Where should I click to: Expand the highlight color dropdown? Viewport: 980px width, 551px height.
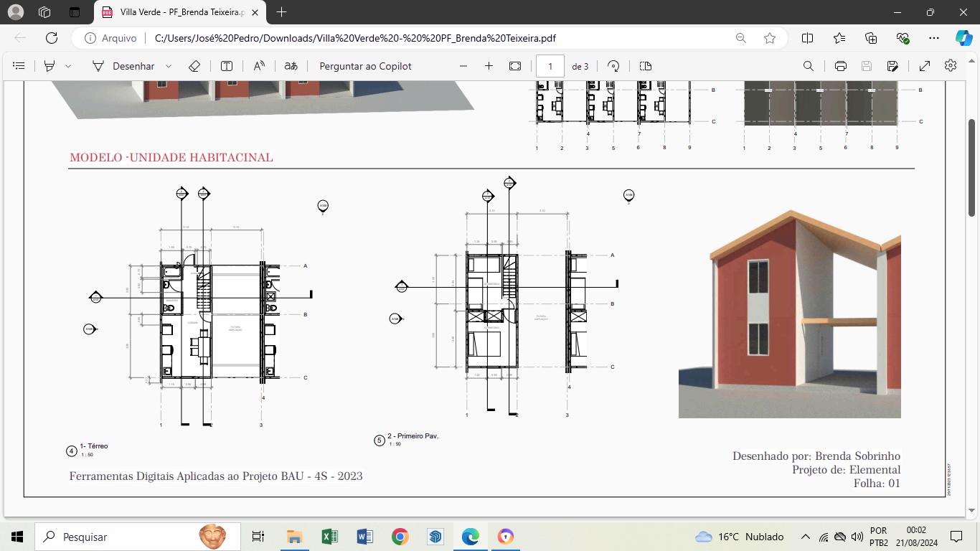[68, 66]
